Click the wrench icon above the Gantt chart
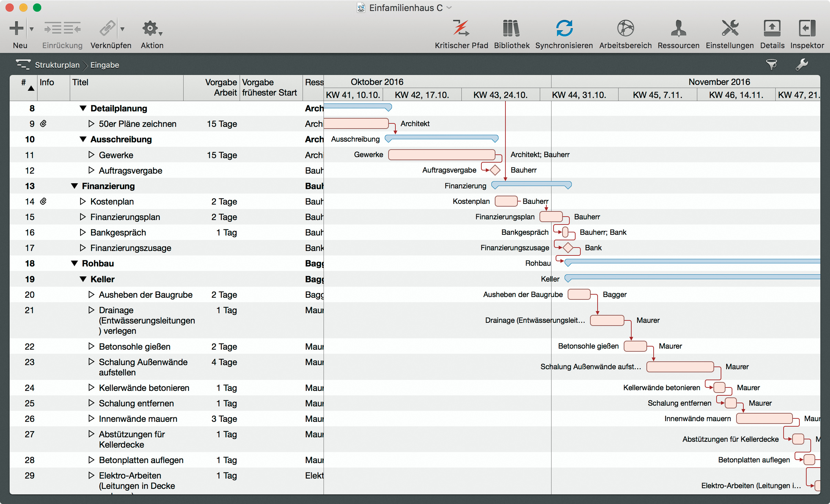This screenshot has width=830, height=504. pos(801,65)
